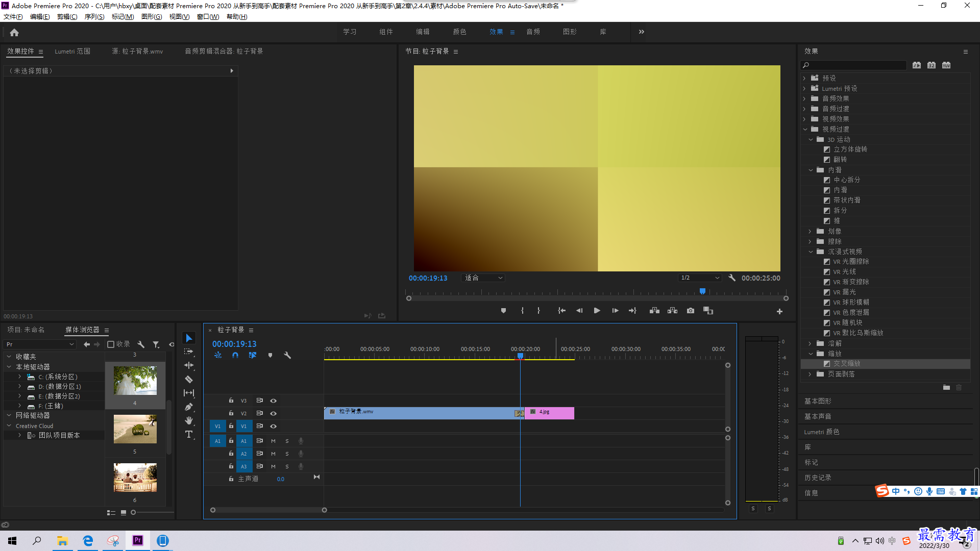The width and height of the screenshot is (980, 551).
Task: Open the 1/2 playback resolution dropdown
Action: (x=700, y=278)
